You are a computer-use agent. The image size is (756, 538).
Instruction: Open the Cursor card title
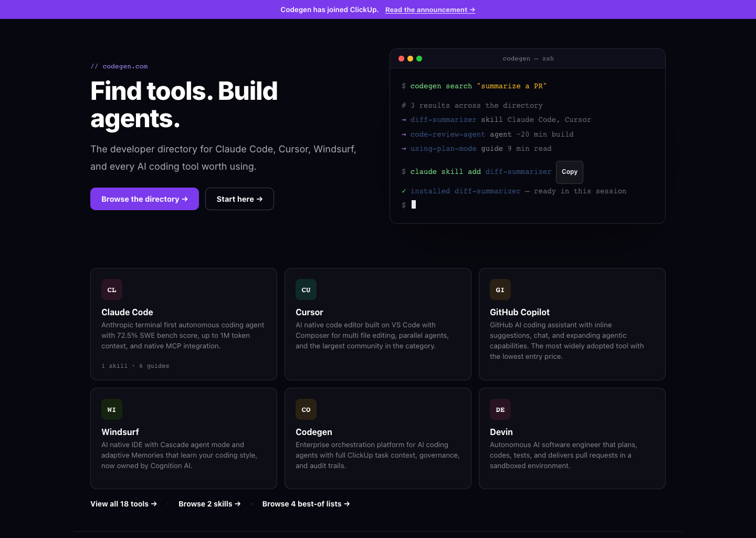point(309,312)
